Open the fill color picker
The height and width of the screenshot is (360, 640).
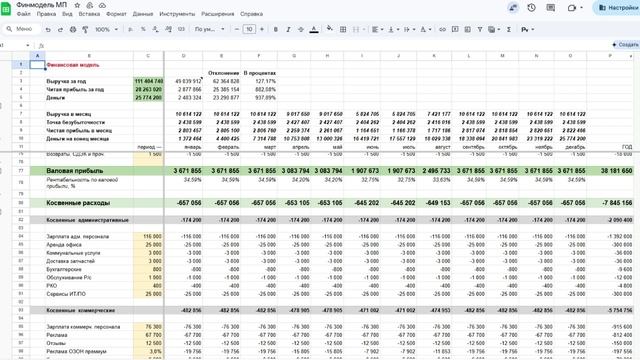tap(330, 29)
